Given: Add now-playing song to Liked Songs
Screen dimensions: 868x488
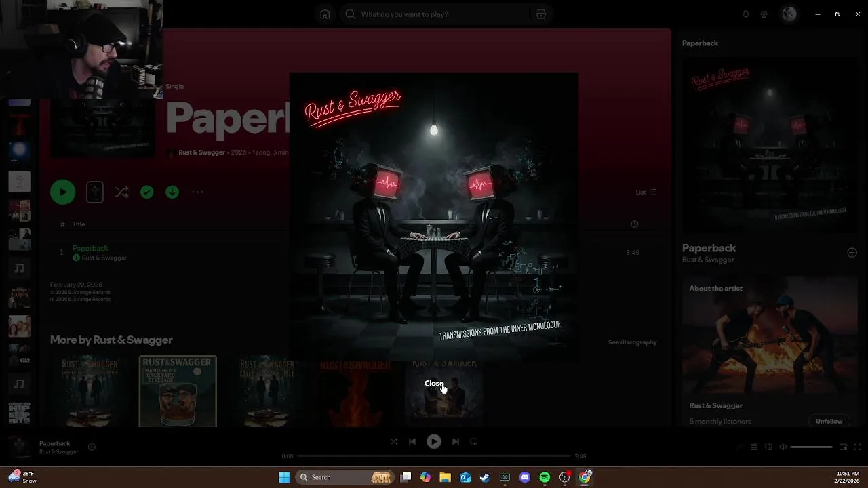Looking at the screenshot, I should click(x=92, y=447).
